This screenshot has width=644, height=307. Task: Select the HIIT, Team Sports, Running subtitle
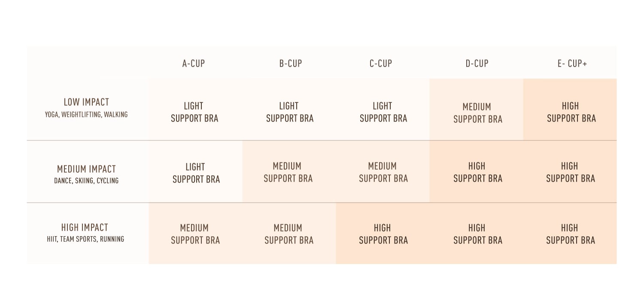coord(85,239)
